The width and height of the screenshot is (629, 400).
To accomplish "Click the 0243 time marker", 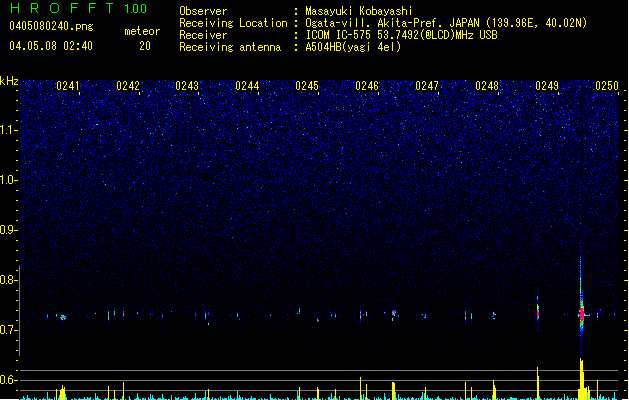I will 187,86.
